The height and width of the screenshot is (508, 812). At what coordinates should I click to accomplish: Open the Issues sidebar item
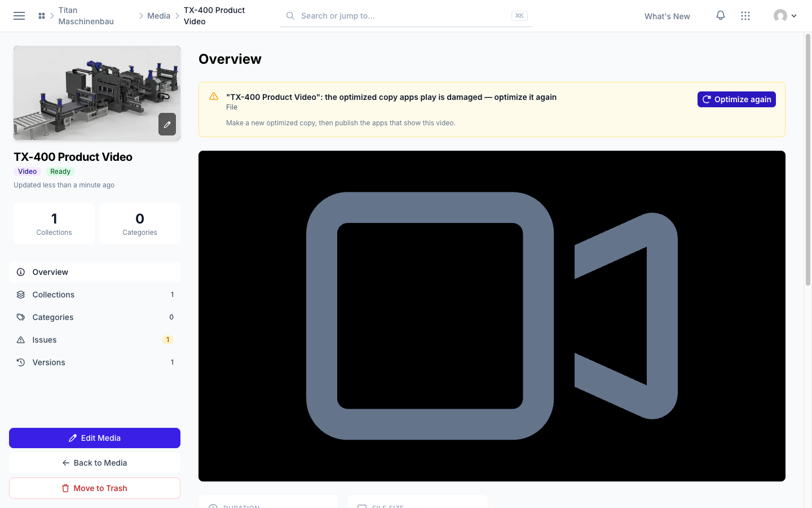pos(95,340)
